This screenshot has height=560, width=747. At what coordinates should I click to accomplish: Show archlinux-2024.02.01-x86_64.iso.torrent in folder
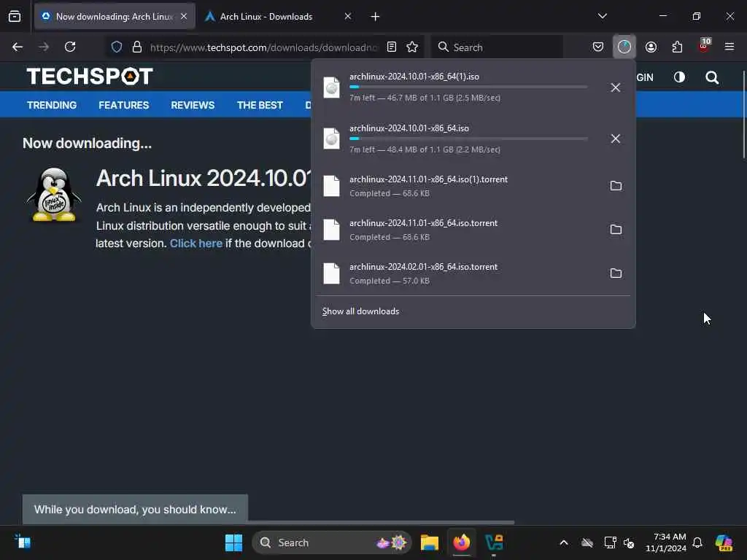[x=616, y=273]
